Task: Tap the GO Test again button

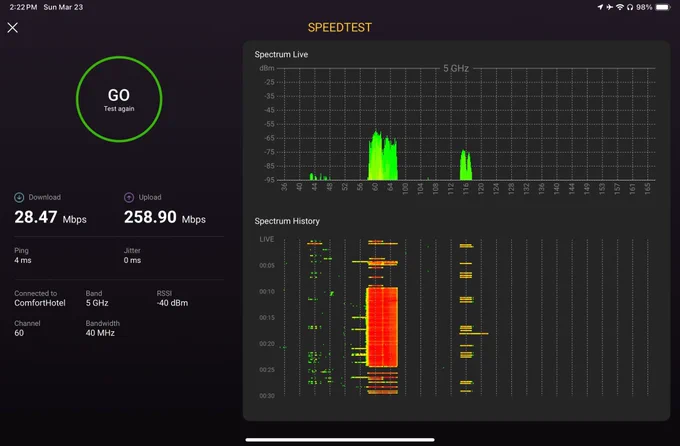Action: (x=119, y=99)
